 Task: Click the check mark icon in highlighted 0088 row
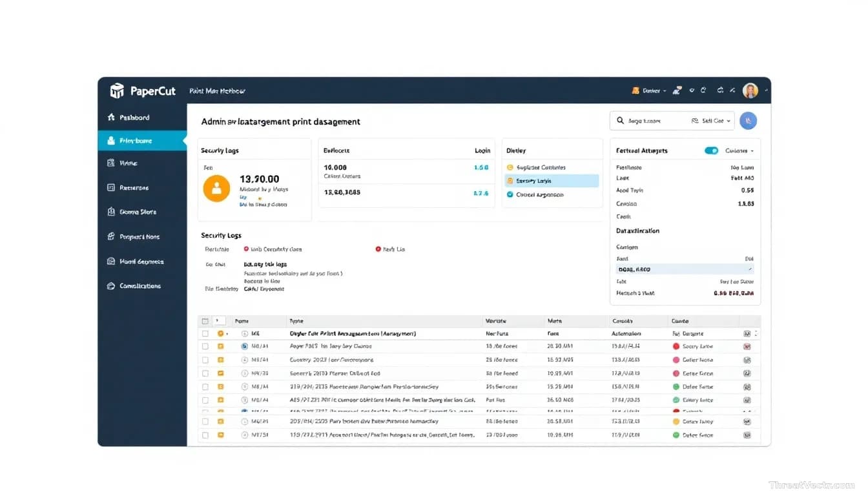pos(749,269)
